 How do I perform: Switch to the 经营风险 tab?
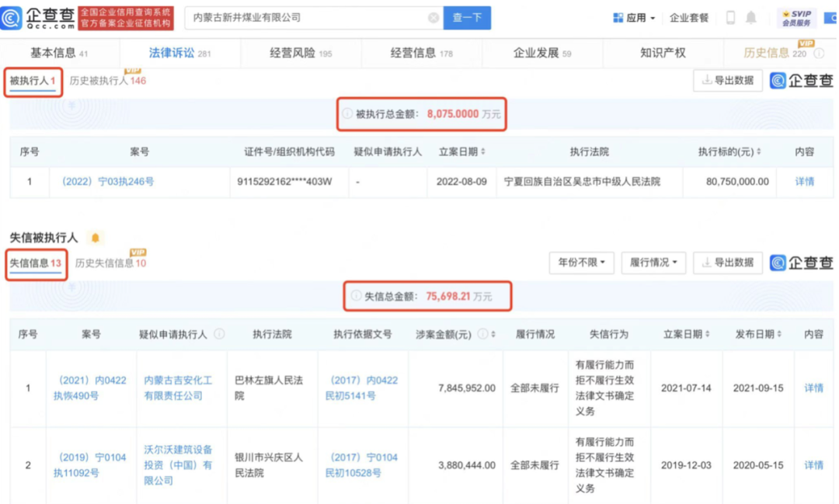click(301, 53)
